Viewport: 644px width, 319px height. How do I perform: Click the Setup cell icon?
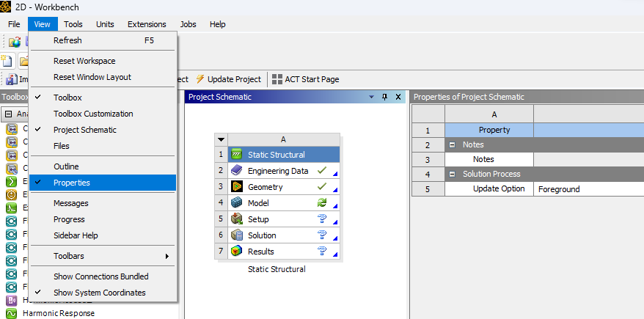click(236, 219)
